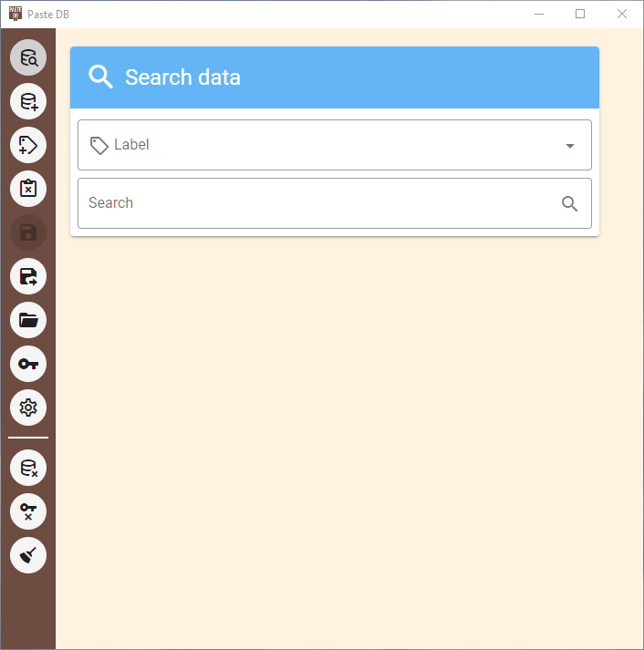Click the broom cleanup icon
This screenshot has width=644, height=650.
click(x=28, y=555)
